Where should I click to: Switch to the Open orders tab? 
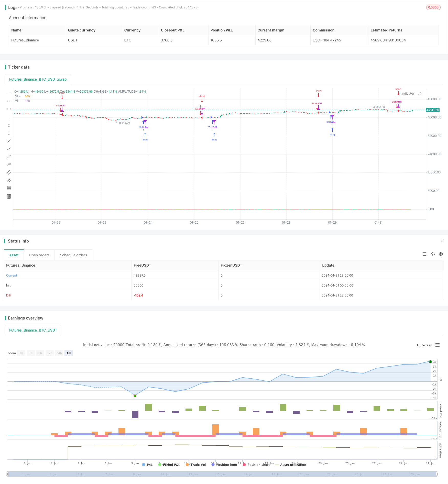point(39,255)
